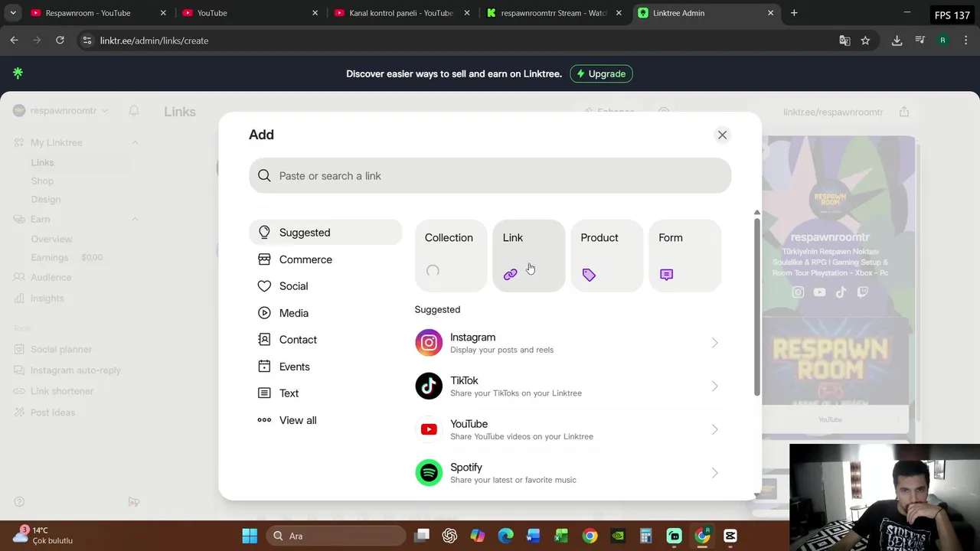The image size is (980, 551).
Task: Select the Text category
Action: click(x=325, y=393)
